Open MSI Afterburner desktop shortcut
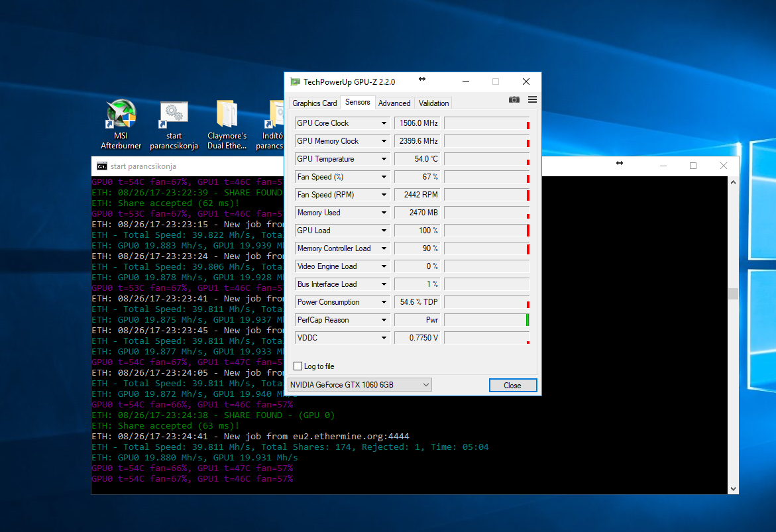 point(121,115)
